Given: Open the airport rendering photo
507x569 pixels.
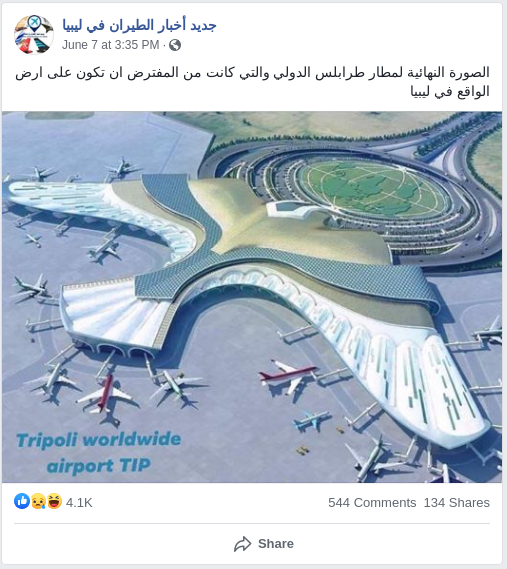Looking at the screenshot, I should click(252, 297).
